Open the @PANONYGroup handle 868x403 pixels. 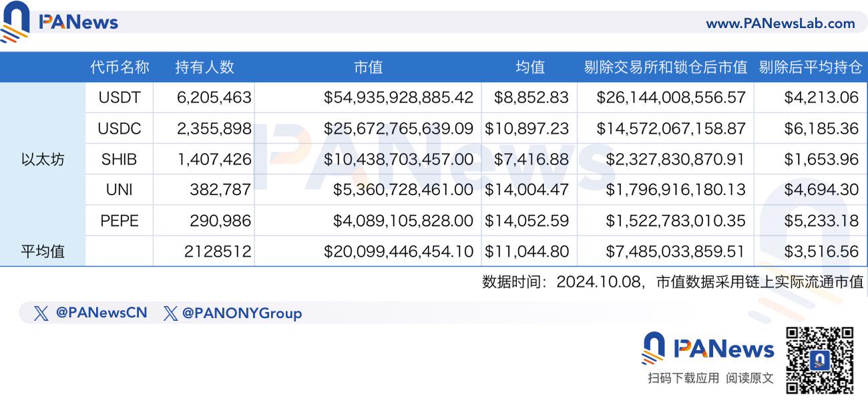click(x=241, y=313)
